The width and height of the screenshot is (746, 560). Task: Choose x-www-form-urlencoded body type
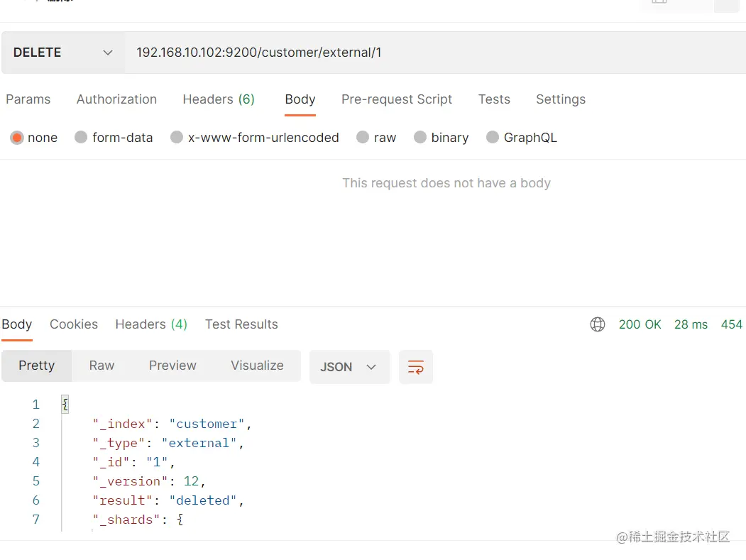pyautogui.click(x=177, y=138)
